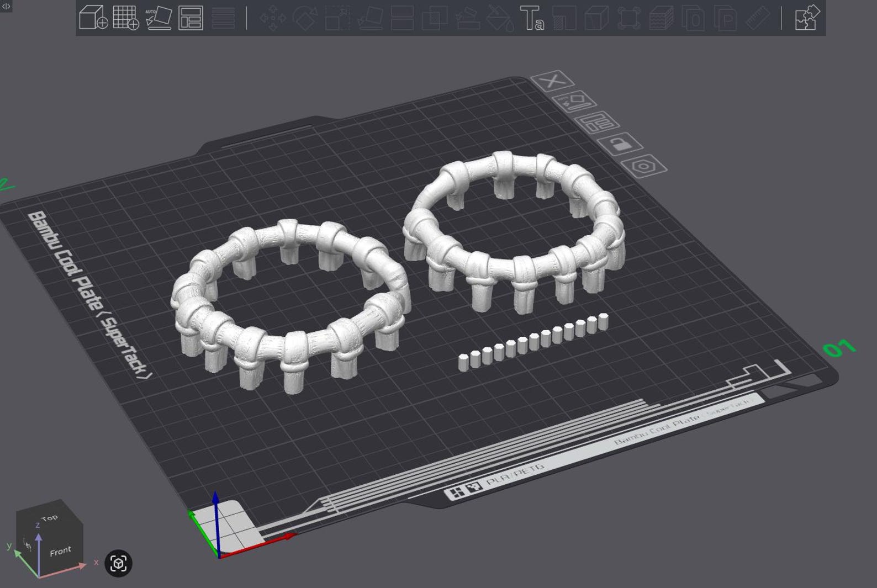Run Auto orient from the top toolbar
The height and width of the screenshot is (588, 877).
click(x=159, y=18)
